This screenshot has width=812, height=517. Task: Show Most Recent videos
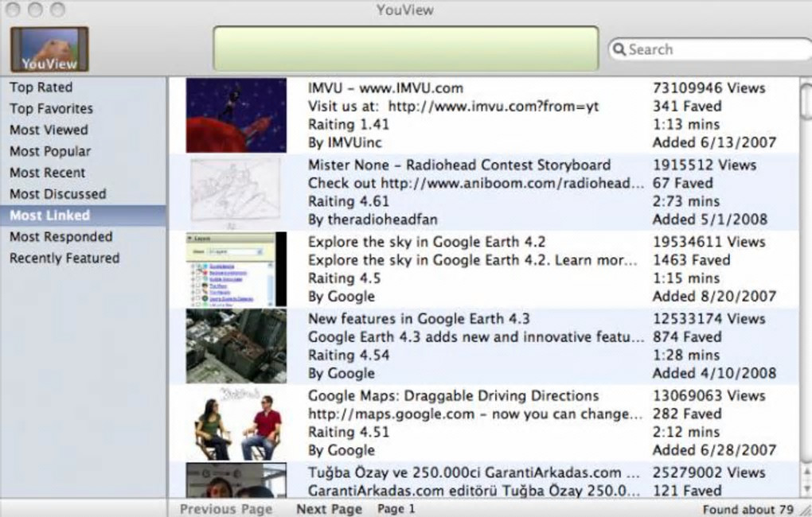[x=47, y=173]
